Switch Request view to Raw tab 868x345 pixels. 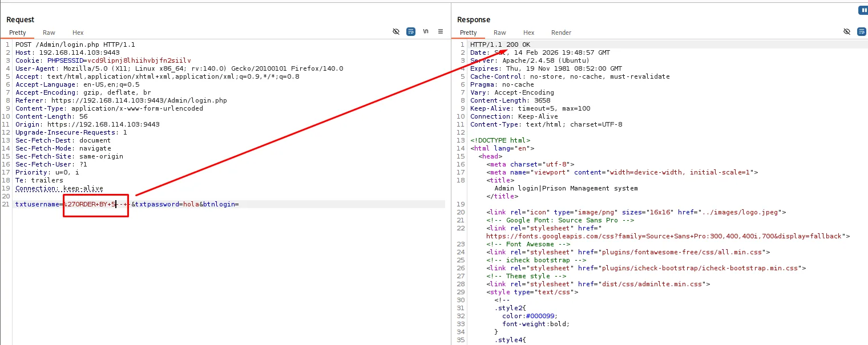(49, 33)
